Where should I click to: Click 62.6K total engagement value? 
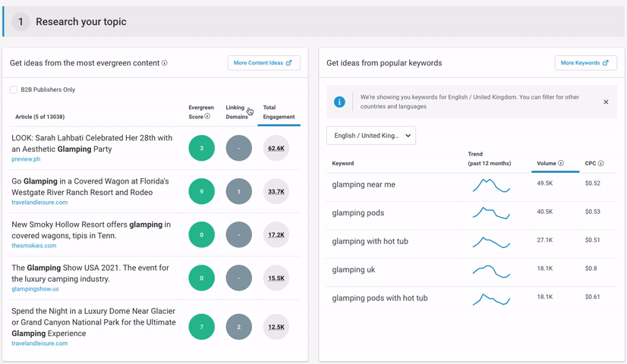tap(276, 149)
